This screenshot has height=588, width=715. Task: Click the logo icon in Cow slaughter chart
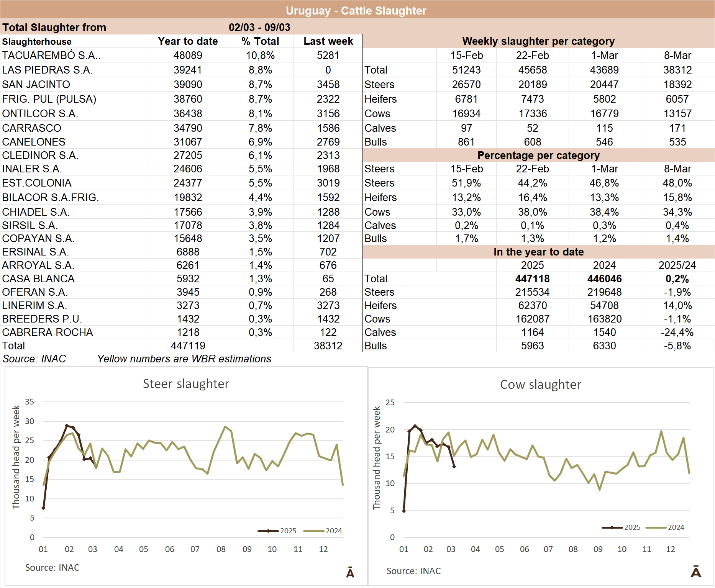pos(695,572)
